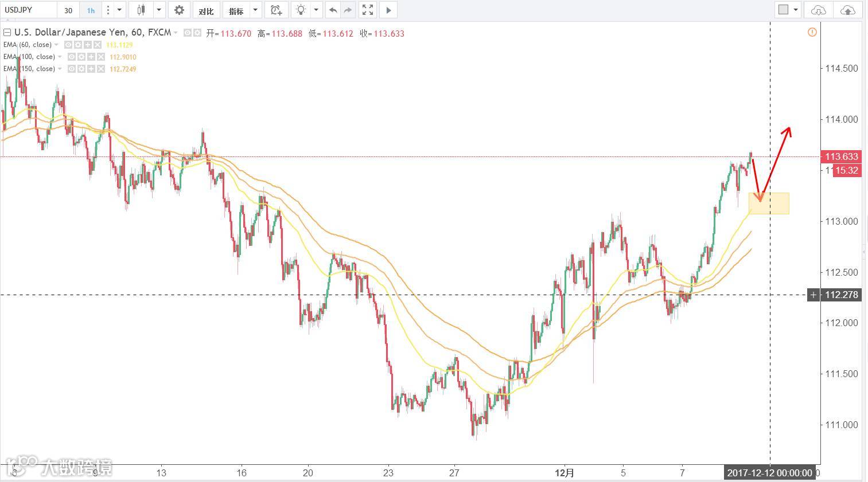Open settings for EMA (60, close)
The image size is (868, 482).
[78, 45]
